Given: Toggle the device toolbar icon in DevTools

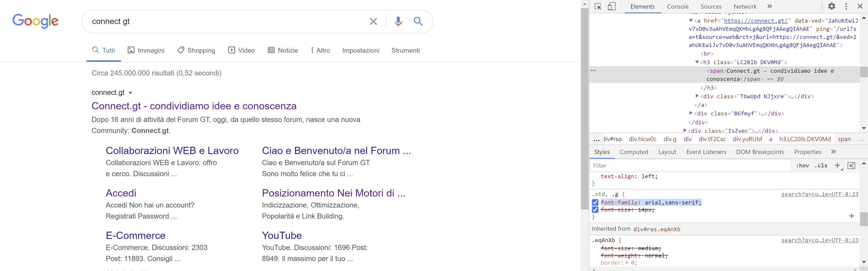Looking at the screenshot, I should point(612,6).
